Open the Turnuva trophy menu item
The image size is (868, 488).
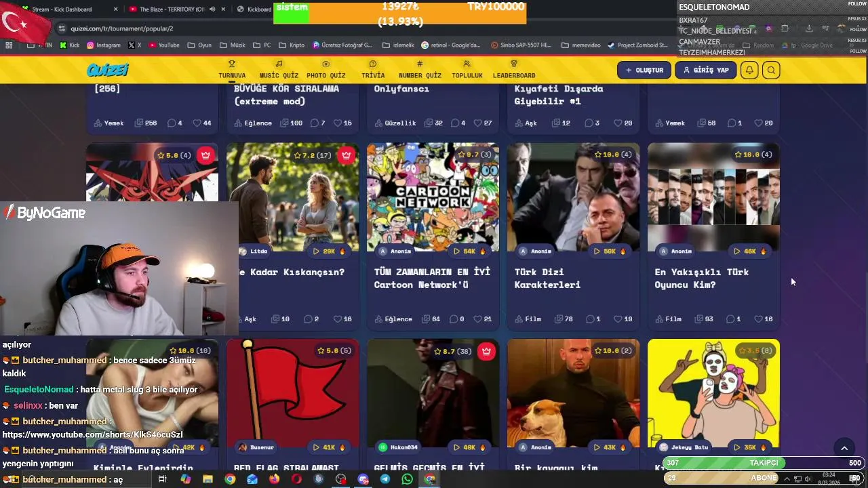tap(232, 70)
